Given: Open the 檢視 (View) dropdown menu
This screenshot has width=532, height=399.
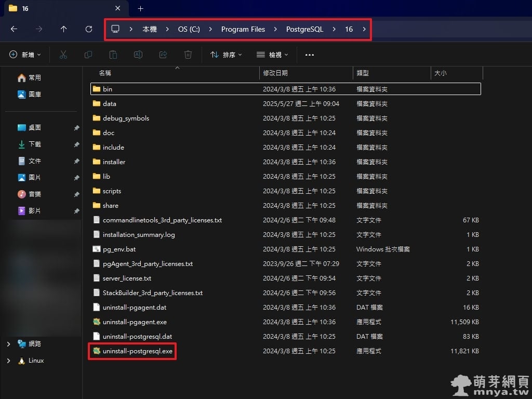Looking at the screenshot, I should pos(272,55).
